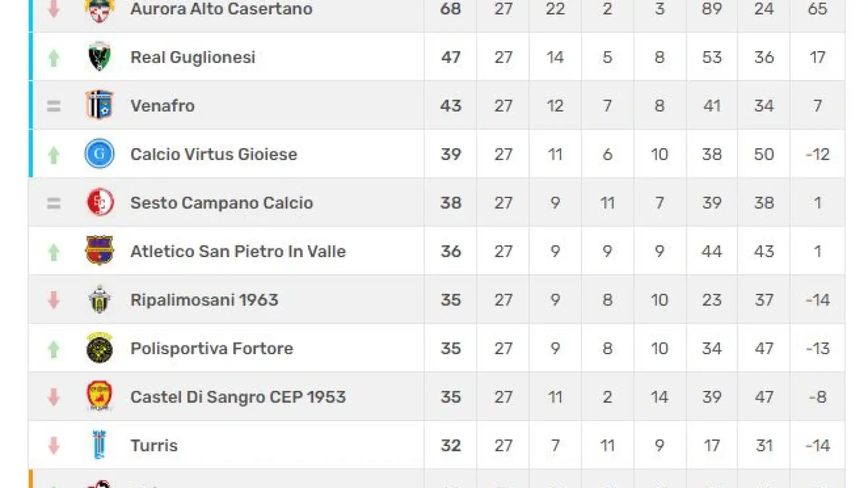Click the Venafro team crest
This screenshot has height=488, width=868.
(x=99, y=105)
